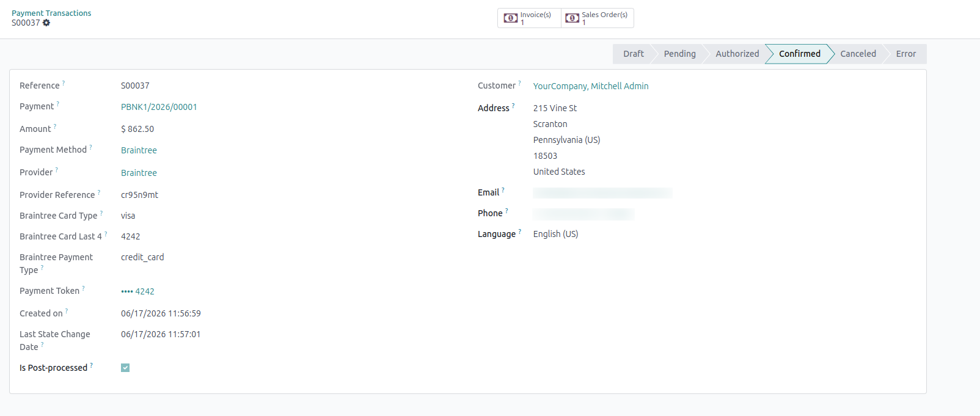The width and height of the screenshot is (980, 416).
Task: Click the Sales Order(s) money icon
Action: coord(572,18)
